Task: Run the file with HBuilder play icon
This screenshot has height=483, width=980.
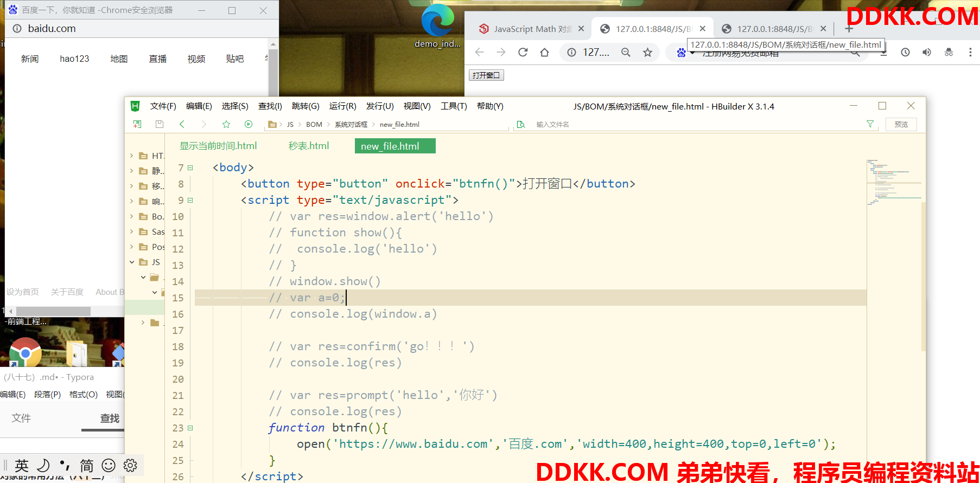Action: coord(249,124)
